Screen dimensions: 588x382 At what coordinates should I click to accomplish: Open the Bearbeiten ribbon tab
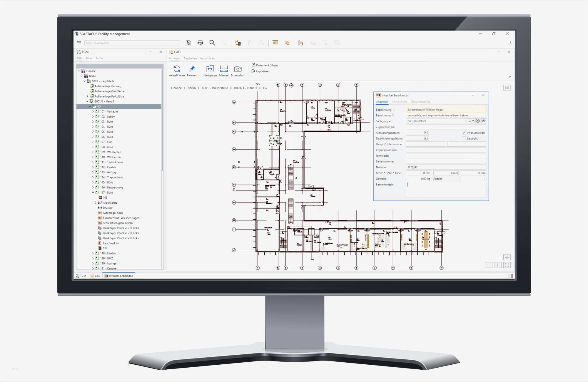pos(190,58)
